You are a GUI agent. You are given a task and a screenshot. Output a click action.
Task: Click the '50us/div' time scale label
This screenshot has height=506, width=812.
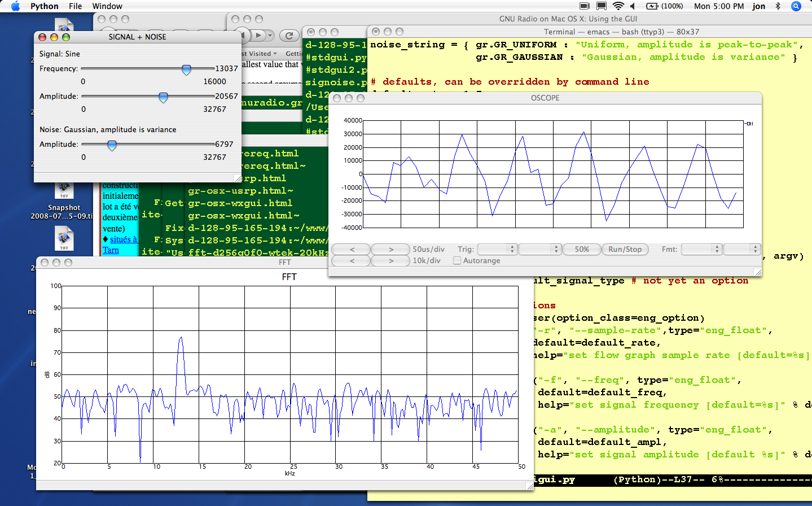tap(428, 249)
